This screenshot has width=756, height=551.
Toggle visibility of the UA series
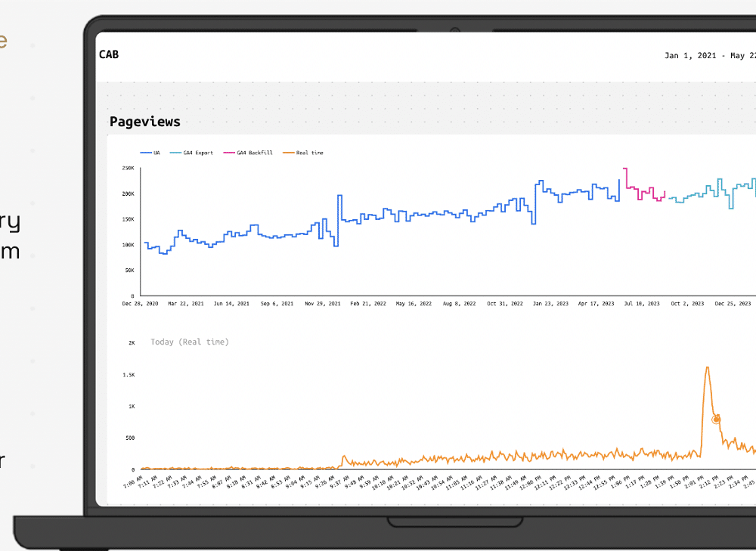[x=150, y=152]
